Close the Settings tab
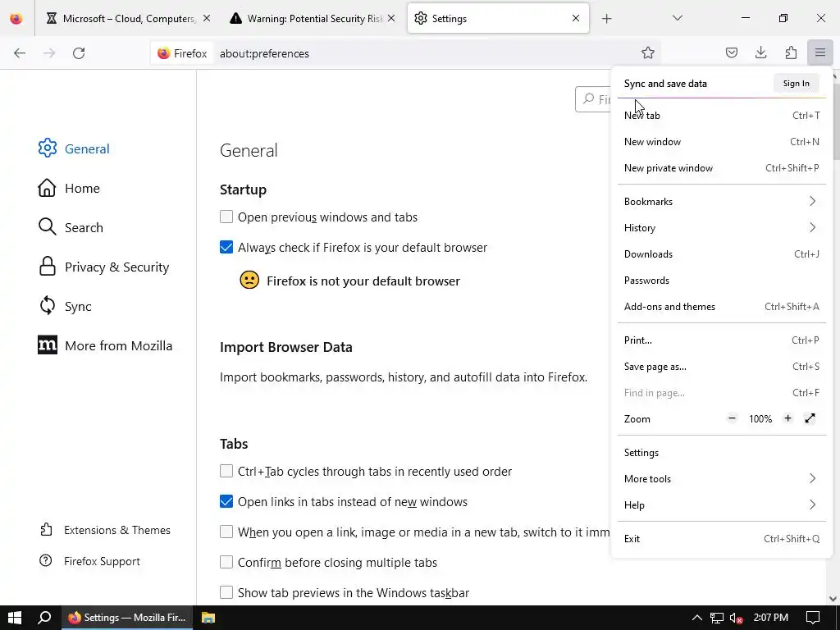The height and width of the screenshot is (630, 840). pos(575,18)
